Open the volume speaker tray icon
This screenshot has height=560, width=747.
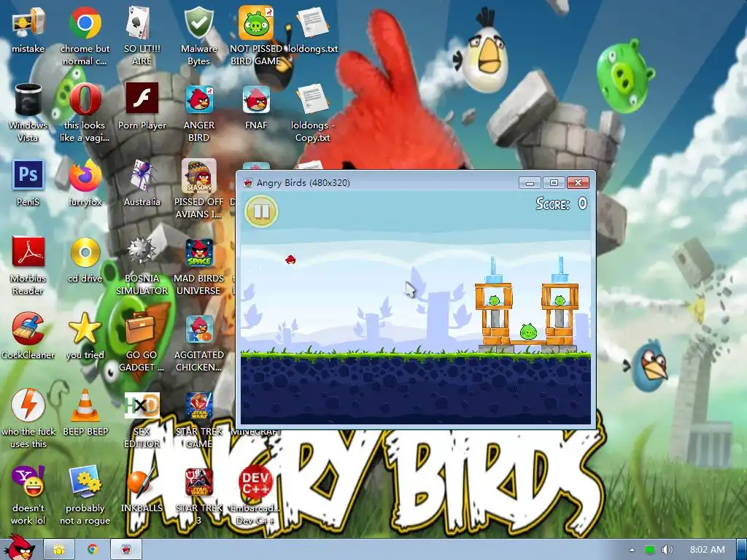[x=667, y=550]
